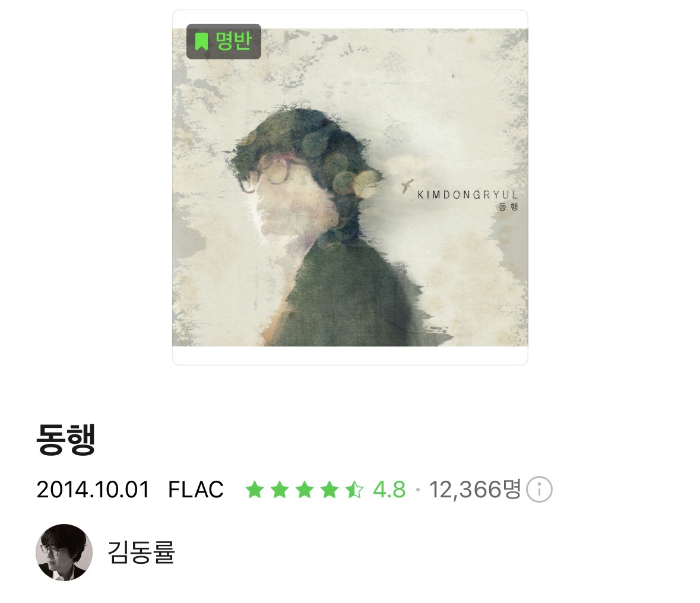Click the 2014.10.01 release date
The height and width of the screenshot is (603, 700).
(x=93, y=490)
